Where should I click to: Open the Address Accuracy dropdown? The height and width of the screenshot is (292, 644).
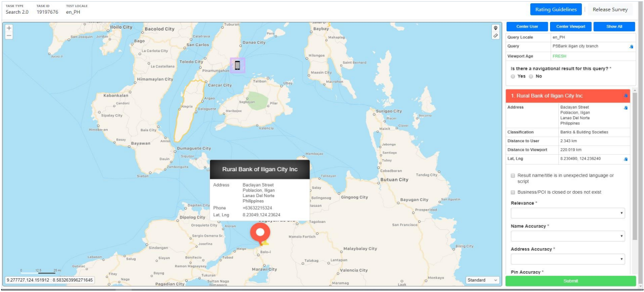coord(568,259)
